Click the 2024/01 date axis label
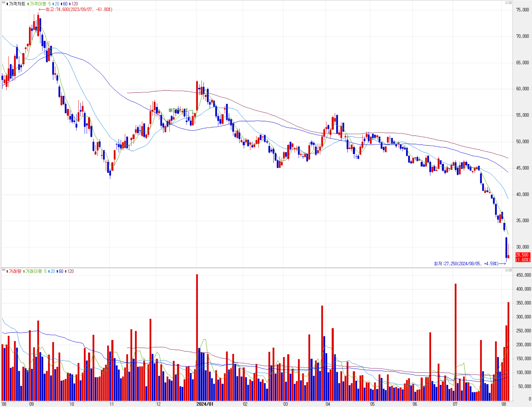532x407 pixels. tap(205, 404)
